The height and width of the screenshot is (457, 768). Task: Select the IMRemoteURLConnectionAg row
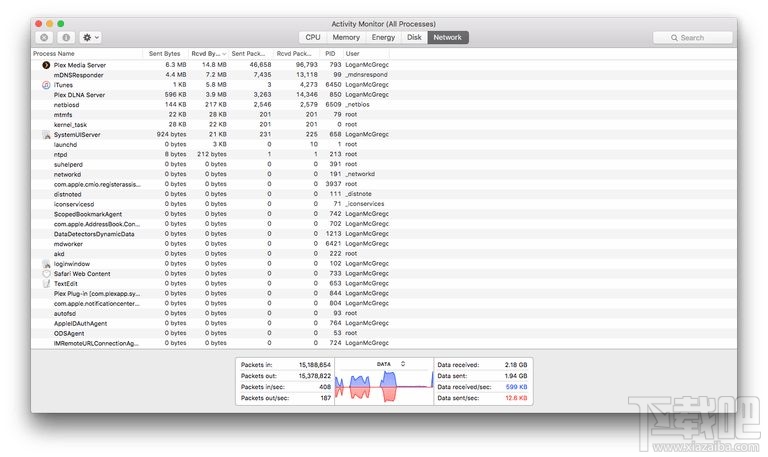pos(384,343)
